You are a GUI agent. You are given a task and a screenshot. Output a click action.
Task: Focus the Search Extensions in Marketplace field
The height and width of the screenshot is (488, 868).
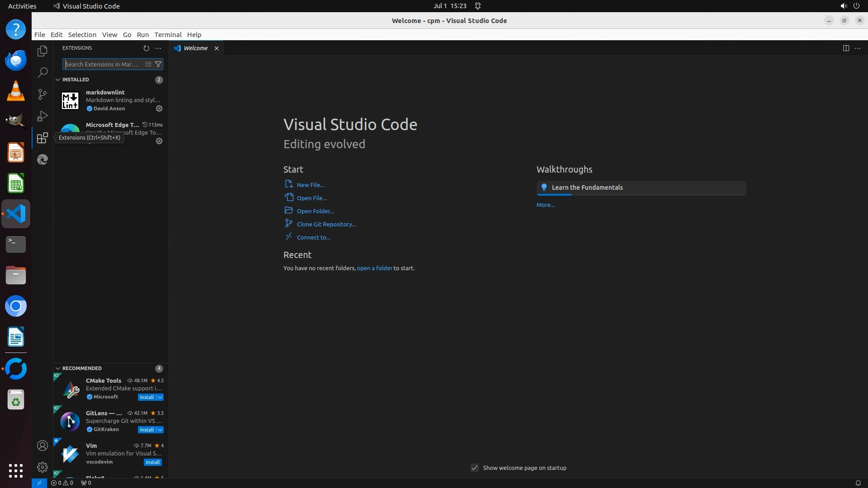103,64
